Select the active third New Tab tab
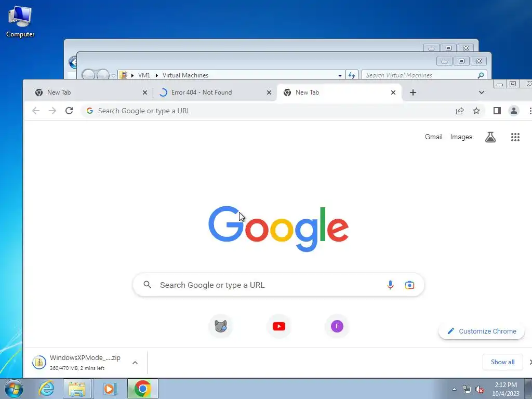This screenshot has height=399, width=532. pos(339,92)
